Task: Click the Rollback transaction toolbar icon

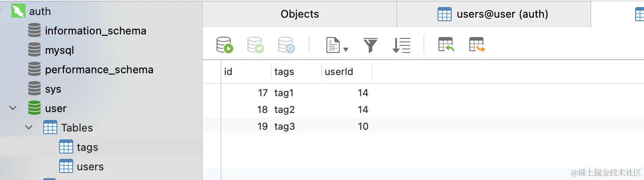Action: click(x=287, y=45)
